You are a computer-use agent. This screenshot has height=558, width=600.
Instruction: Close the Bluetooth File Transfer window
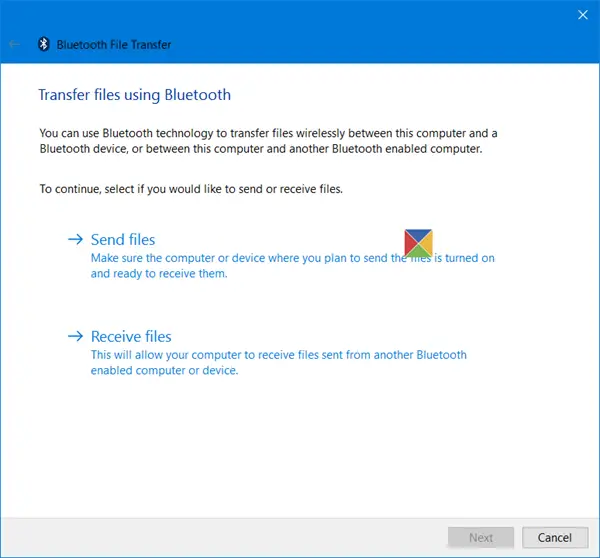[582, 15]
